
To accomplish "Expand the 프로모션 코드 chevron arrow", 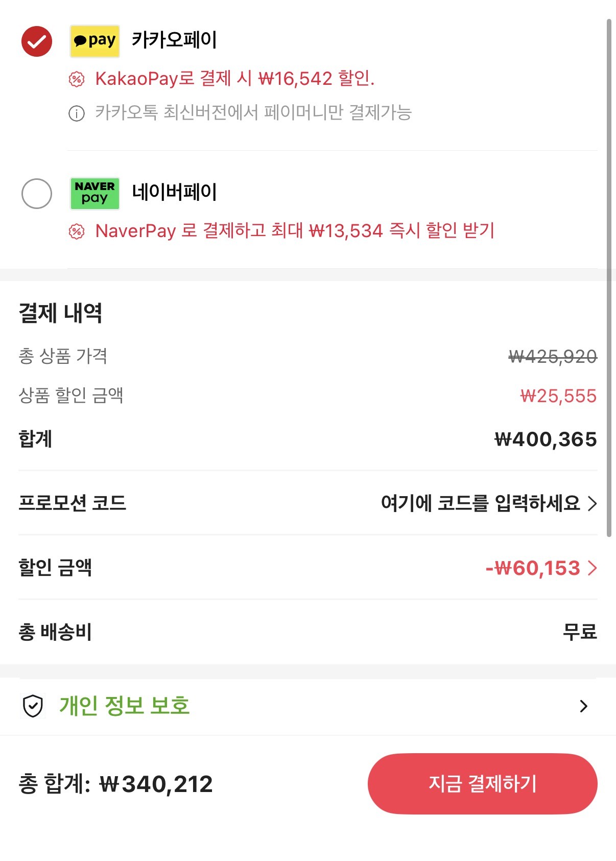I will [x=592, y=504].
